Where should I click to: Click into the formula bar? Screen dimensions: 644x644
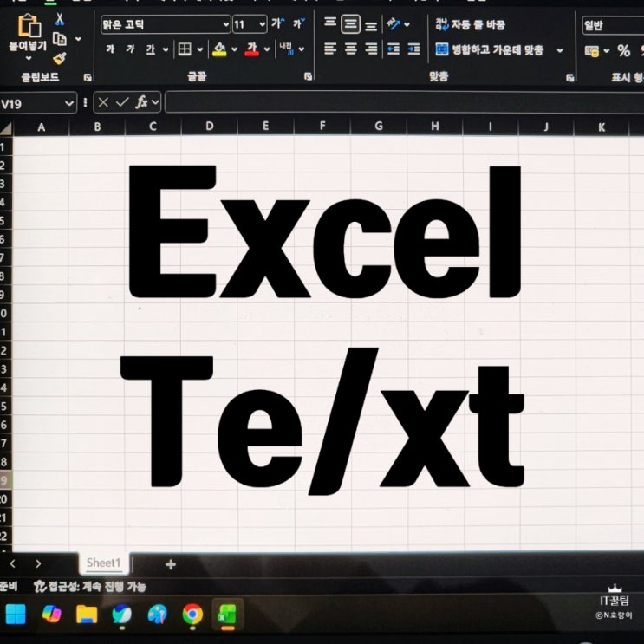pyautogui.click(x=404, y=102)
